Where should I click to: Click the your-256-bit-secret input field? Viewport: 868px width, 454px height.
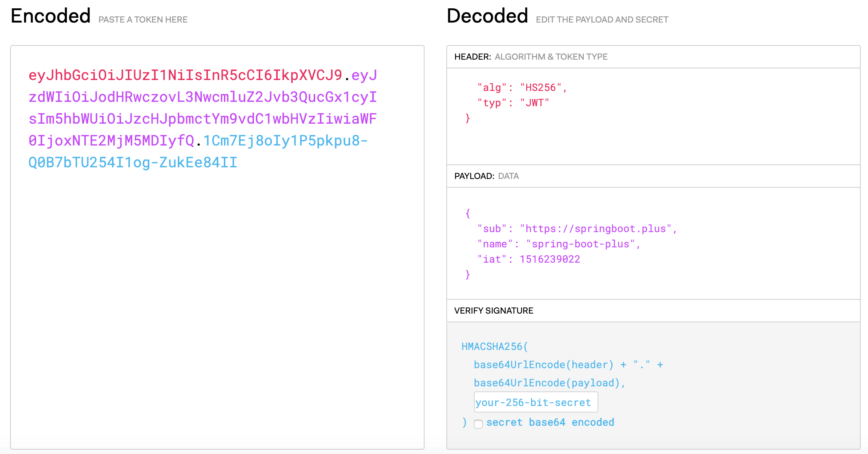tap(535, 402)
